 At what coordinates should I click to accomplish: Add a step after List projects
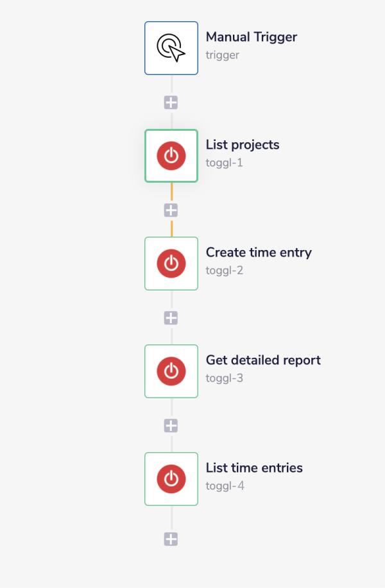pyautogui.click(x=171, y=210)
